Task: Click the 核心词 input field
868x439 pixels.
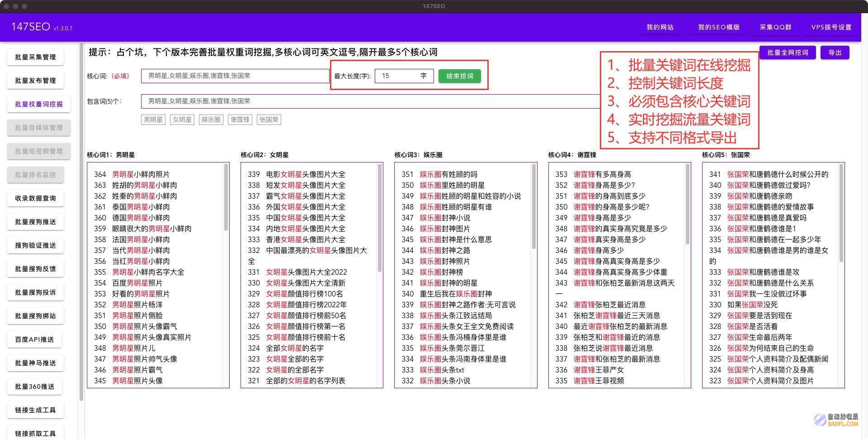Action: (x=235, y=76)
